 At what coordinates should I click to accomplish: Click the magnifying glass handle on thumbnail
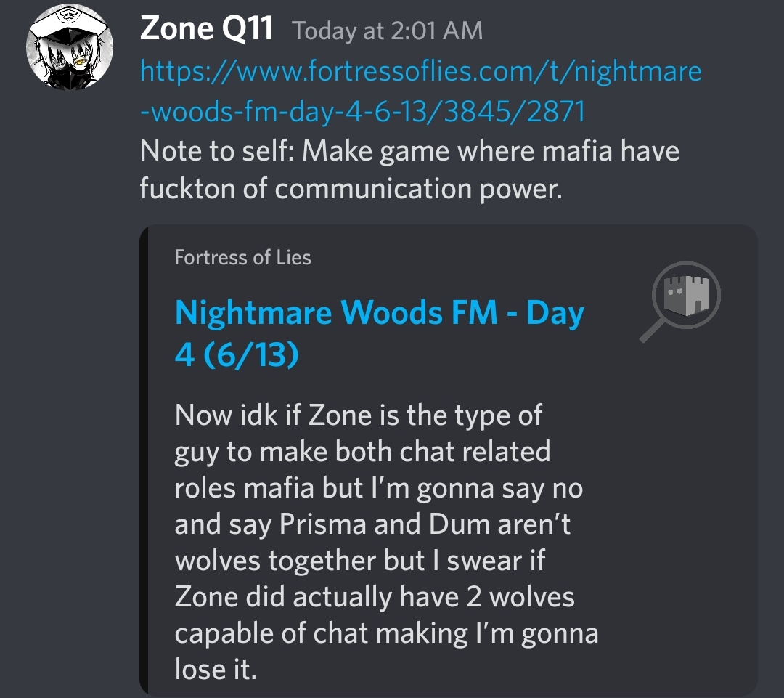[x=653, y=330]
